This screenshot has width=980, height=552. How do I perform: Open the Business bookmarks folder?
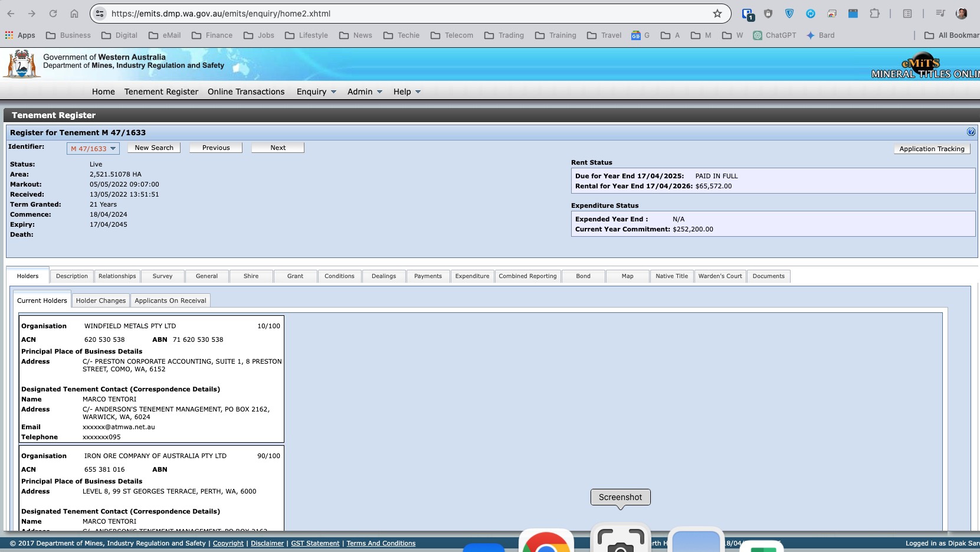pos(68,35)
